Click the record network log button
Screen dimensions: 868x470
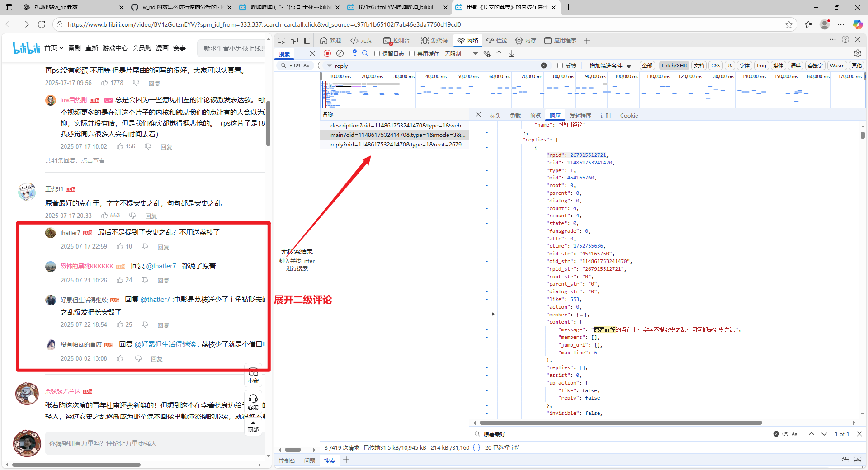(x=327, y=53)
